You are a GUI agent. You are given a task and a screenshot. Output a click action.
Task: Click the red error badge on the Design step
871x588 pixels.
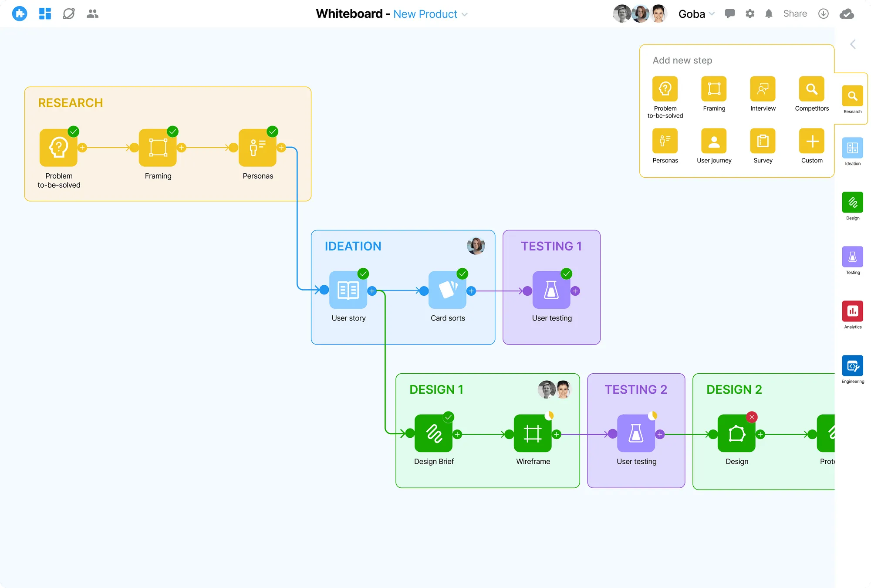(x=752, y=417)
